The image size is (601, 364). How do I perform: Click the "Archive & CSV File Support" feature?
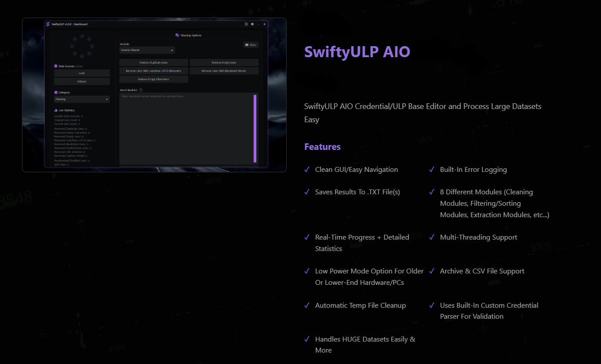click(x=482, y=271)
